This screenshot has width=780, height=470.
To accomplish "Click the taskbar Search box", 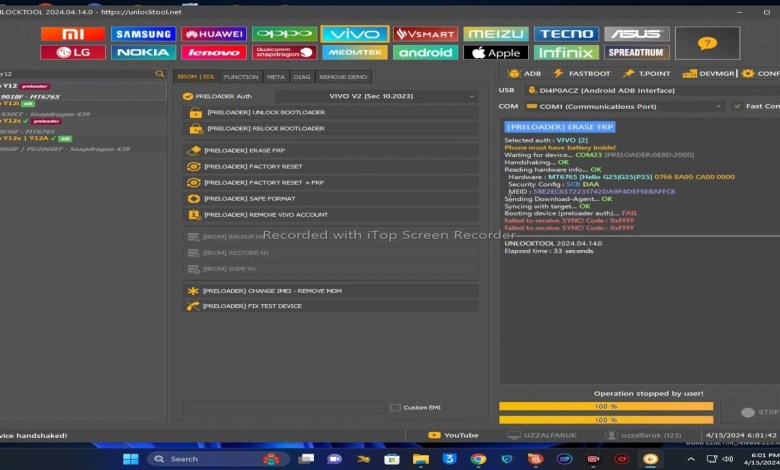I will pos(218,459).
